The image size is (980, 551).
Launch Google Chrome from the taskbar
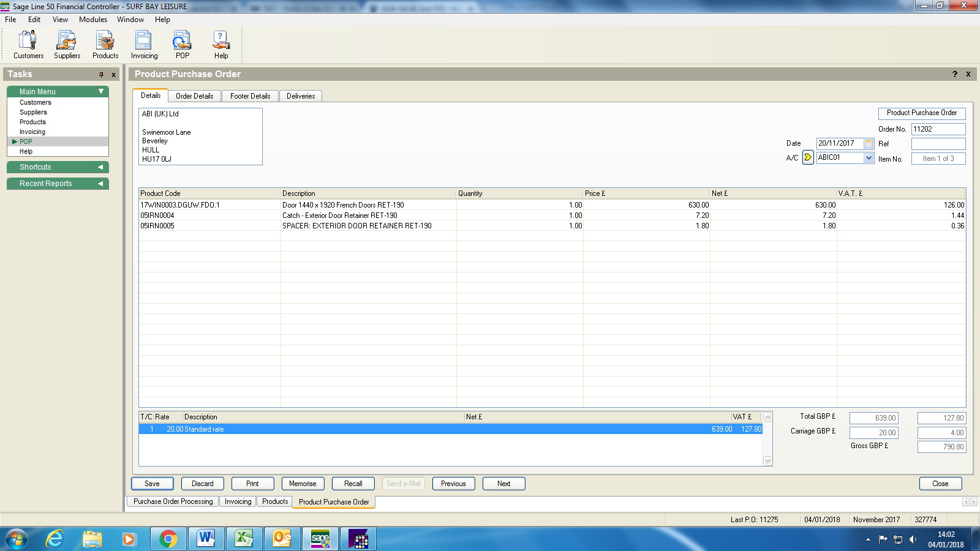[168, 539]
